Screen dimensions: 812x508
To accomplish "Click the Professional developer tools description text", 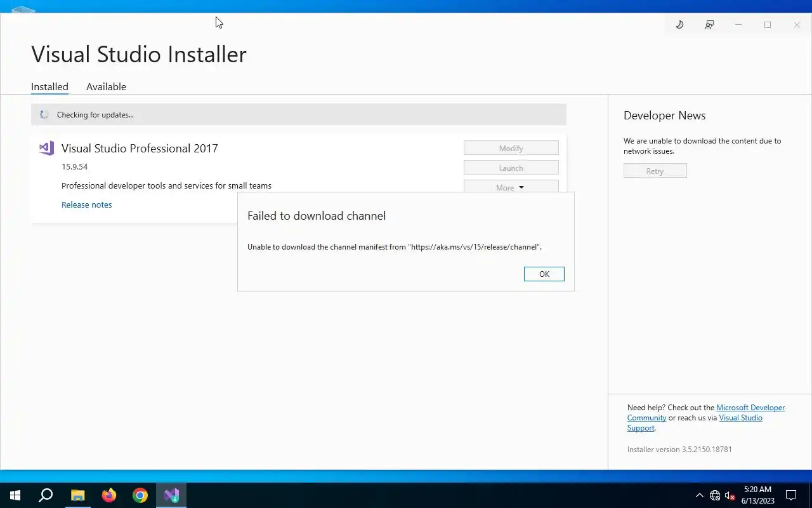I will click(x=166, y=186).
